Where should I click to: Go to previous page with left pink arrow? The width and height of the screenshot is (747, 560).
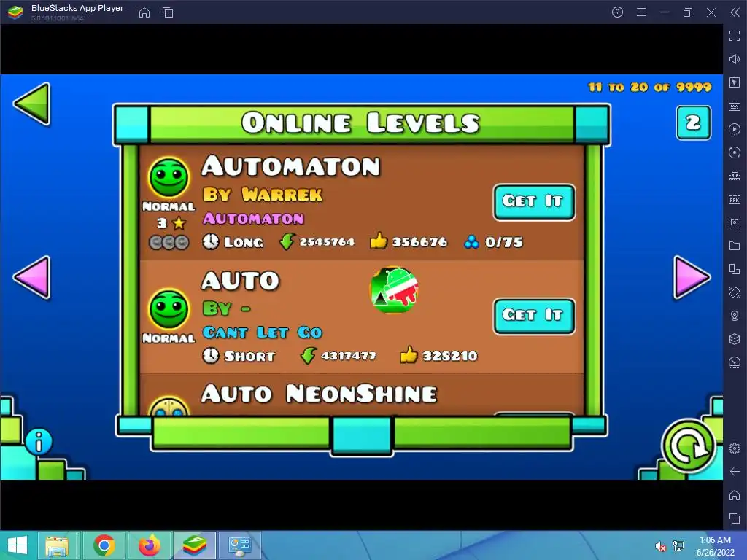pyautogui.click(x=32, y=277)
